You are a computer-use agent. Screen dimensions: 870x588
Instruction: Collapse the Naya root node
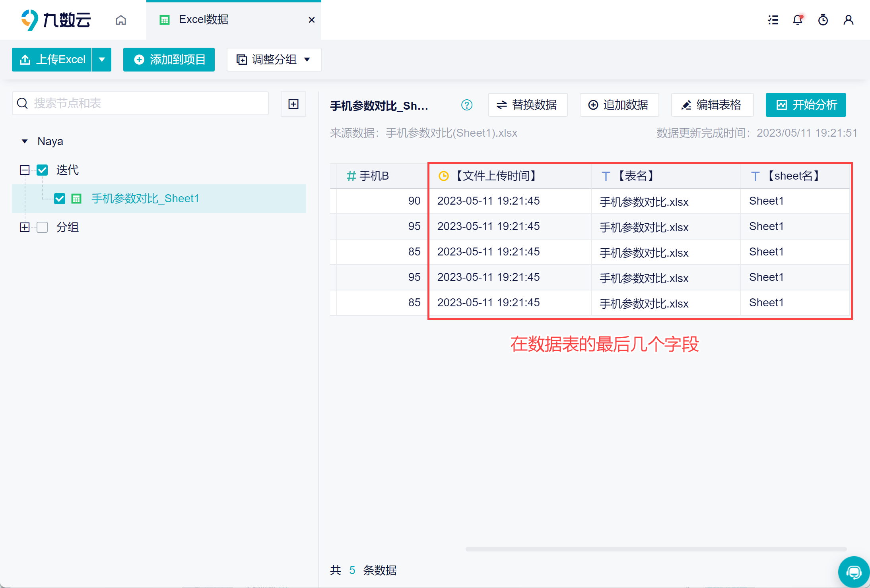(x=25, y=141)
